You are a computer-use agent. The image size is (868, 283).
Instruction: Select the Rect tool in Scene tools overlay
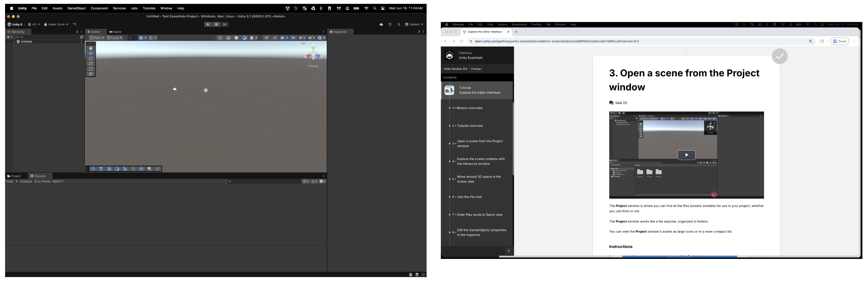[x=91, y=69]
